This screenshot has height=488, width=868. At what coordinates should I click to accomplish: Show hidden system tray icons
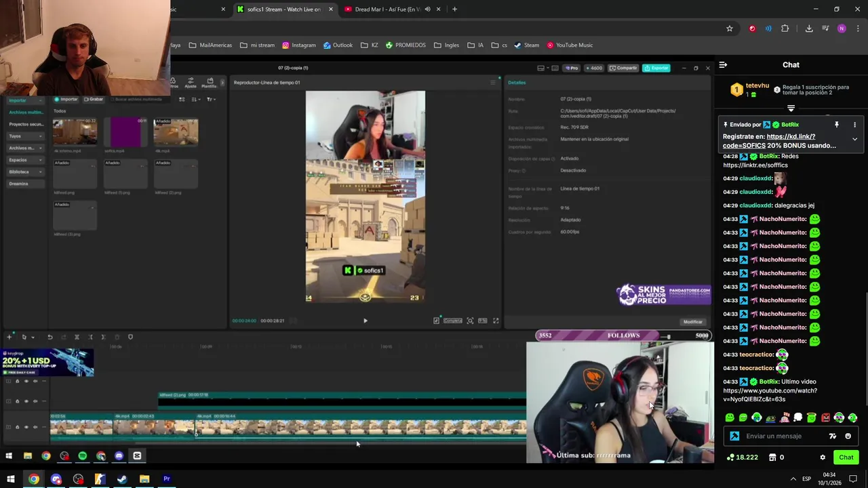pos(793,479)
